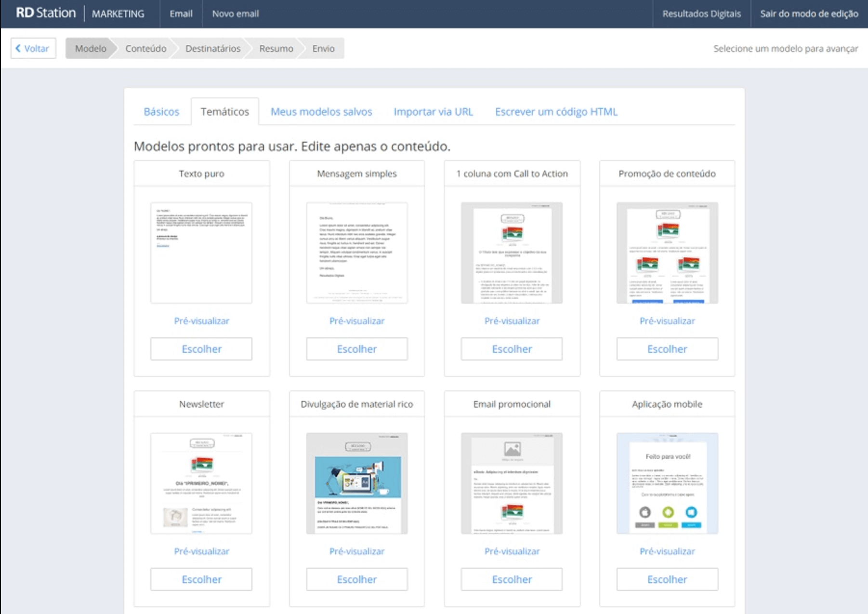This screenshot has height=614, width=868.
Task: Click the RD Station logo
Action: (x=46, y=13)
